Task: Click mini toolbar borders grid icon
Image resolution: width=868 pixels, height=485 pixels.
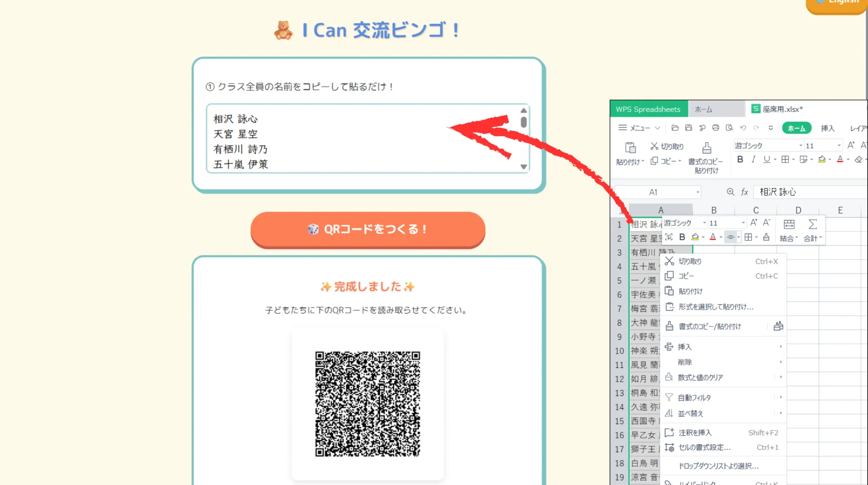Action: 748,237
